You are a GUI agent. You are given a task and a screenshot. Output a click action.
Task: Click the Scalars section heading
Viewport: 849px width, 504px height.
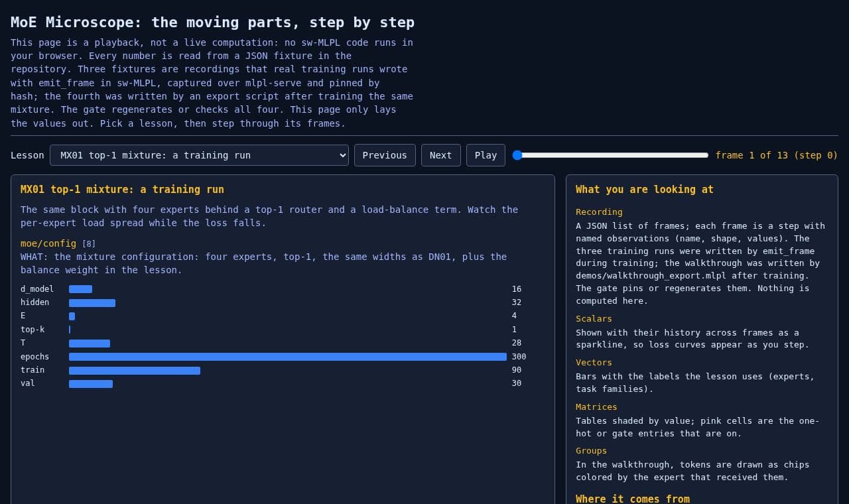[x=594, y=319]
